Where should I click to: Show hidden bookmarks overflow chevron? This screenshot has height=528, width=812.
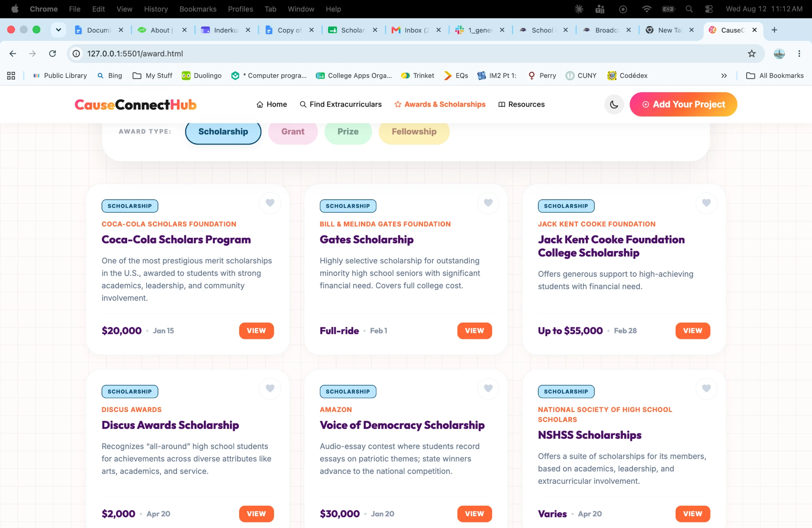pos(724,75)
